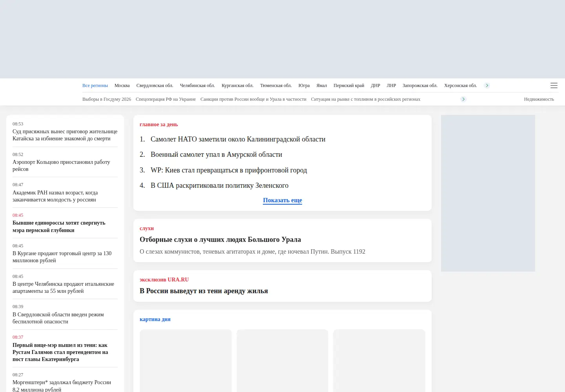Open the Рустам Галямов vice-mayor story
565x392 pixels.
[x=60, y=352]
